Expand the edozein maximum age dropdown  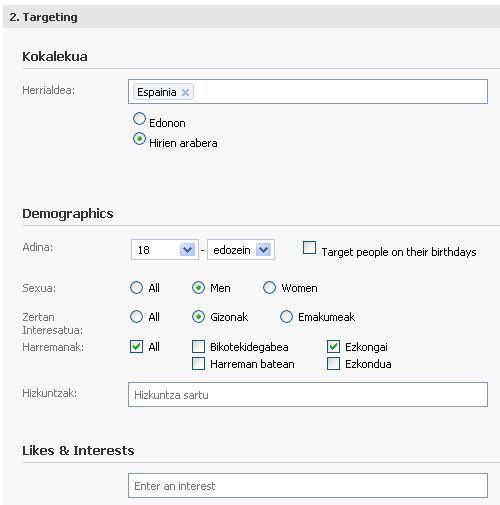241,249
